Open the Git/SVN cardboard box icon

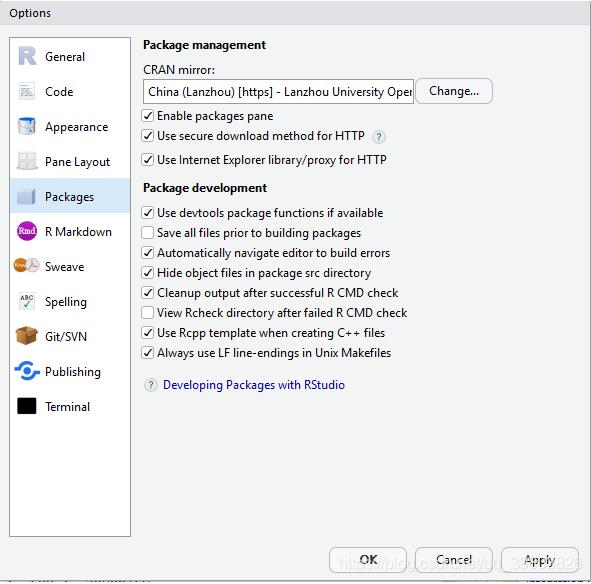tap(26, 336)
